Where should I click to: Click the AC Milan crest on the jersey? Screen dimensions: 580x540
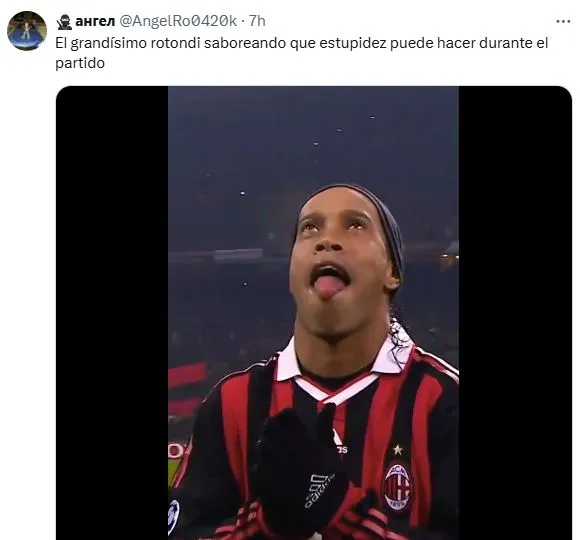pos(398,486)
